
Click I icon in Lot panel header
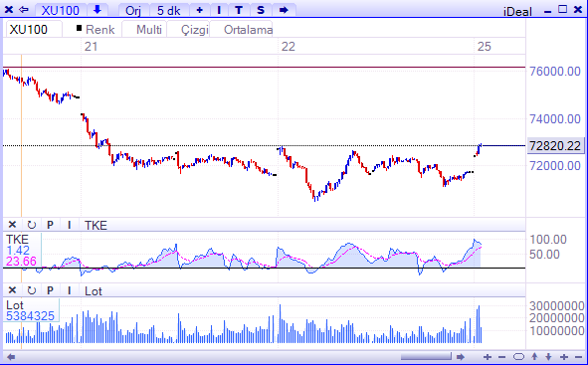[69, 290]
